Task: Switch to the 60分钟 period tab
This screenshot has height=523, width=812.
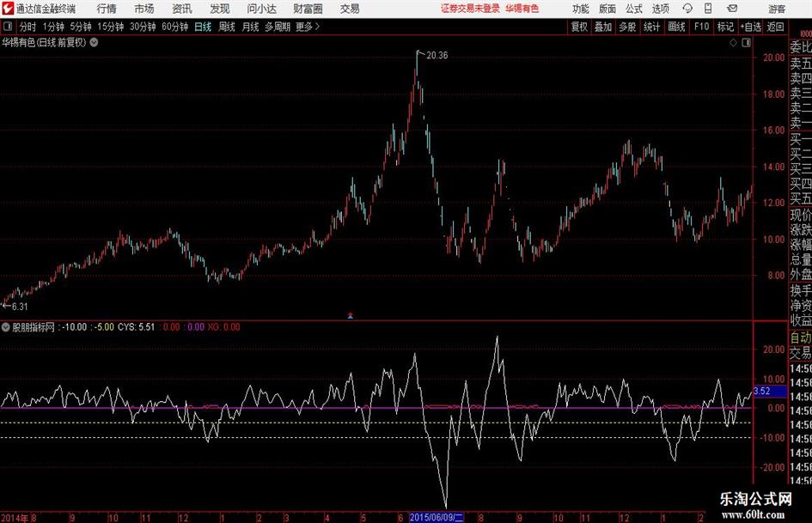Action: click(x=174, y=27)
